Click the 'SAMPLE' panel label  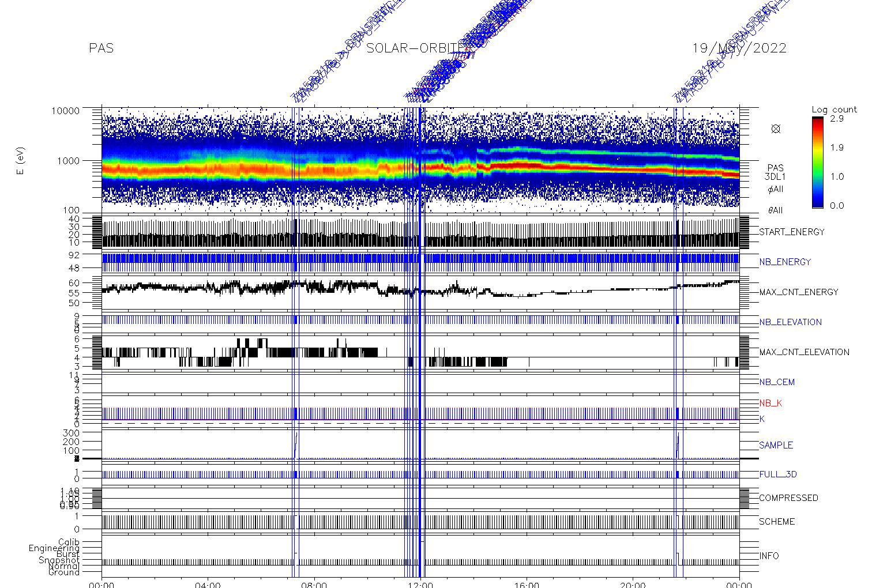coord(776,446)
